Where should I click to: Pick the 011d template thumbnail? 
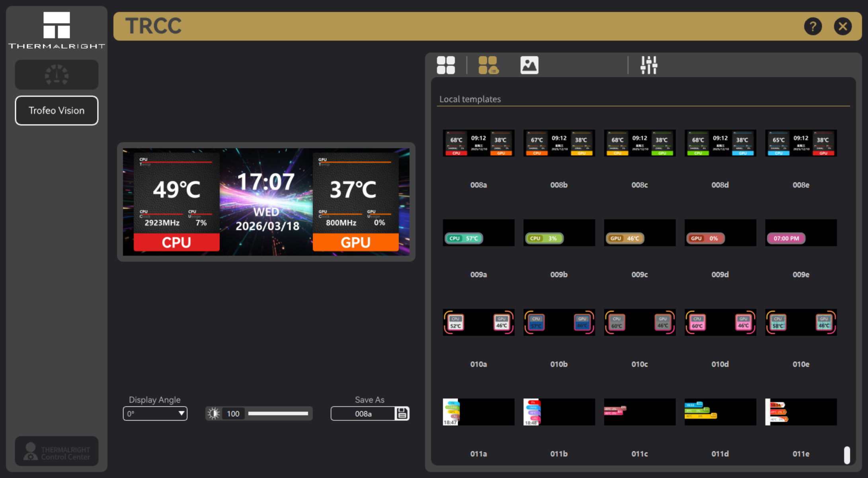[720, 412]
